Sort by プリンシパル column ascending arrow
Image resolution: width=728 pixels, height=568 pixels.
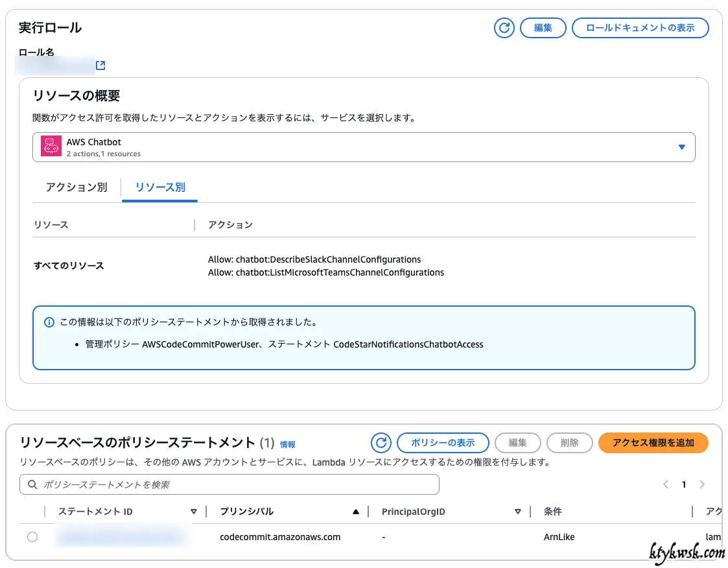[356, 512]
